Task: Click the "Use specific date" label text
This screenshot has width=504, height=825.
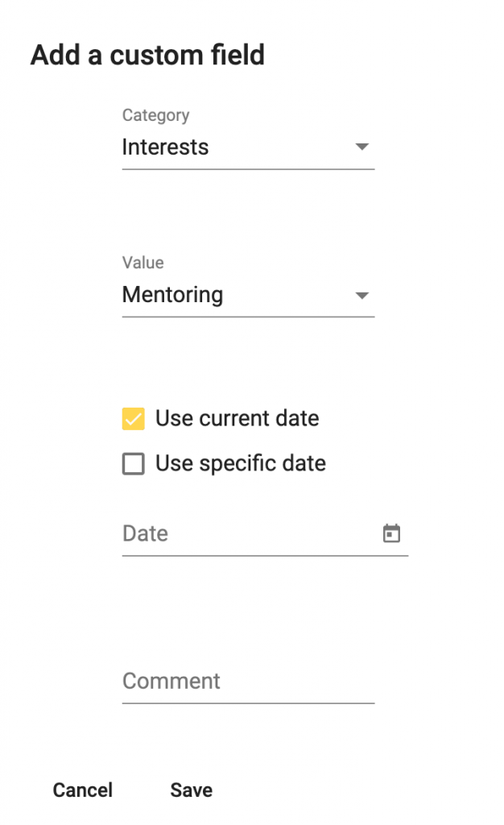Action: [241, 463]
